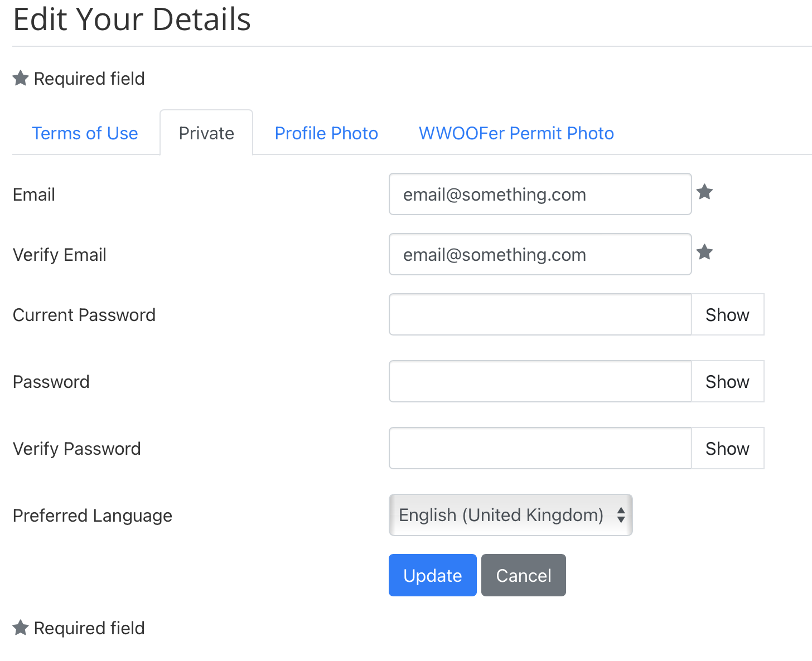Image resolution: width=812 pixels, height=661 pixels.
Task: Click the star icon next to Verify Email
Action: [705, 252]
